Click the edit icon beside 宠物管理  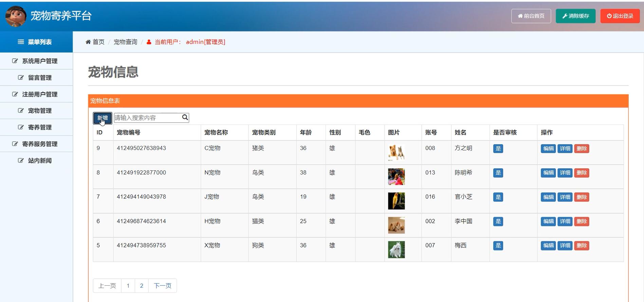pos(21,110)
